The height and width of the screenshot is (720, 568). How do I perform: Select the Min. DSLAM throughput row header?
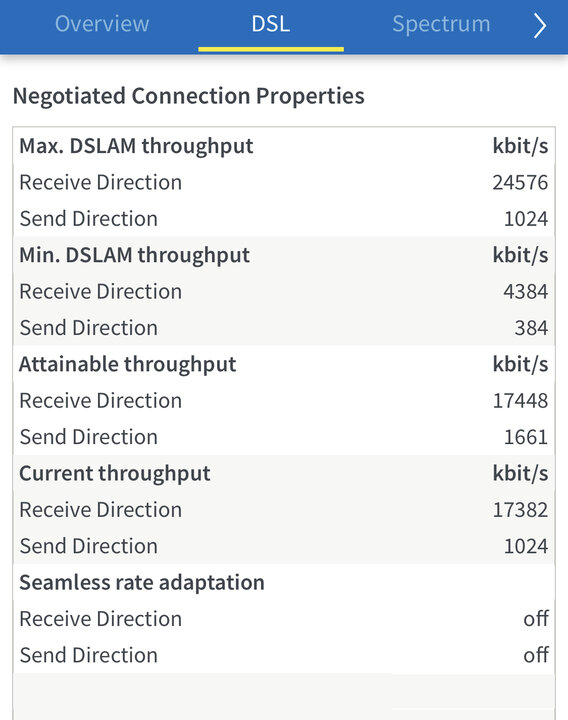click(x=284, y=255)
